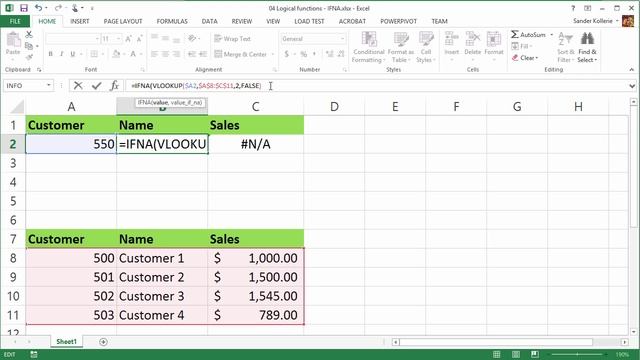Toggle Italic formatting
The height and width of the screenshot is (360, 640).
[62, 54]
